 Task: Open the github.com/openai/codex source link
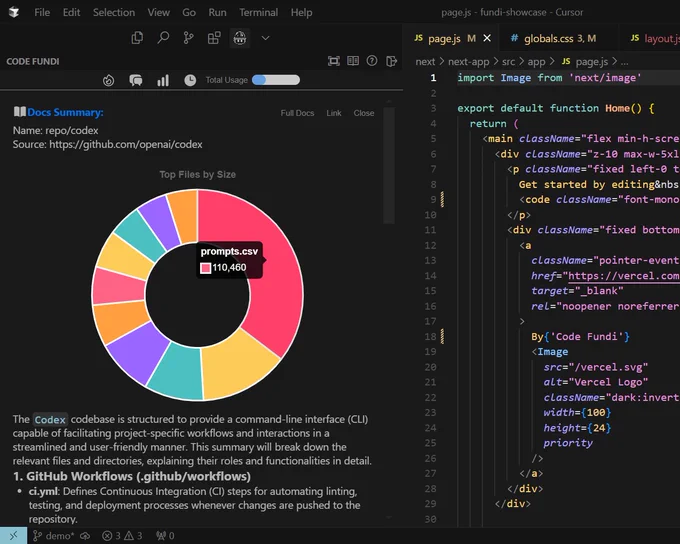126,144
